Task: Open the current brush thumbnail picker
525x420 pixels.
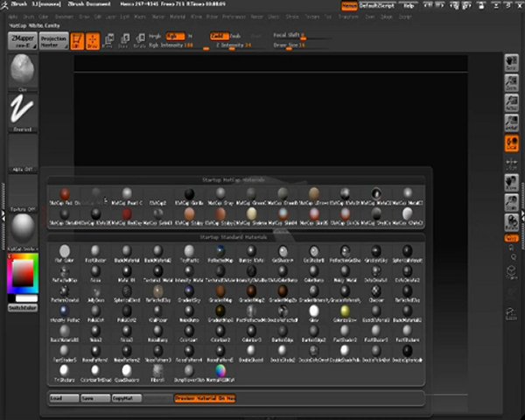Action: pyautogui.click(x=24, y=71)
